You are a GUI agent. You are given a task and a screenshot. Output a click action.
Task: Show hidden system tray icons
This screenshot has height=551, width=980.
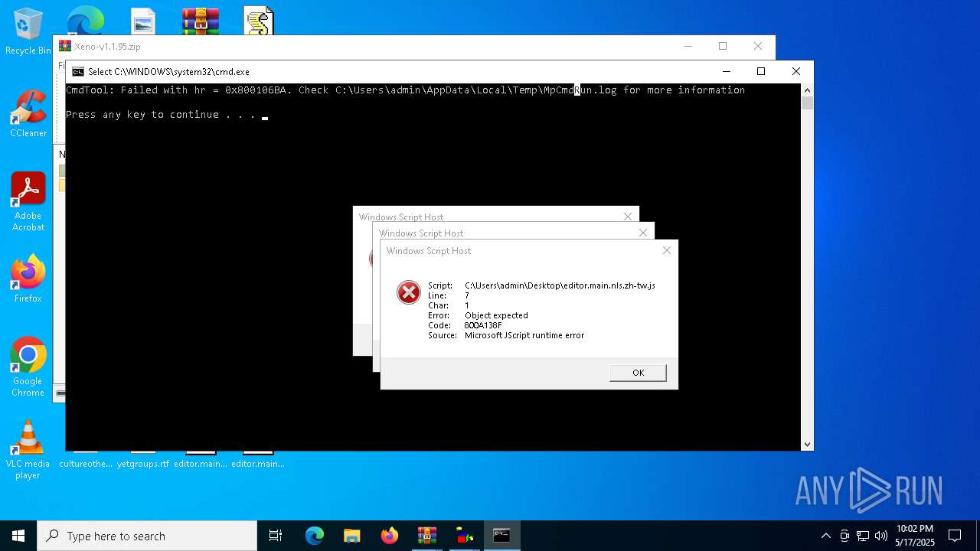[826, 536]
